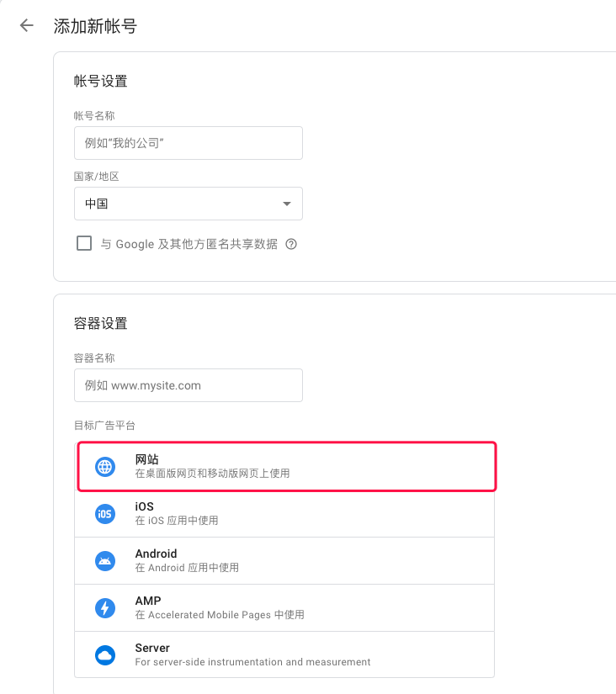Choose the 在 iOS 应用中使用 option row
The height and width of the screenshot is (694, 616).
pyautogui.click(x=284, y=514)
